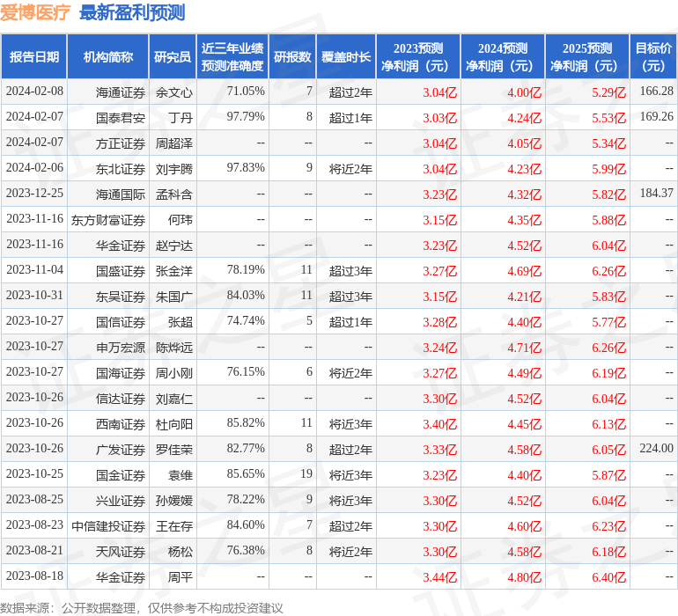Click researcher 丁丹
678x616 pixels.
[x=181, y=118]
